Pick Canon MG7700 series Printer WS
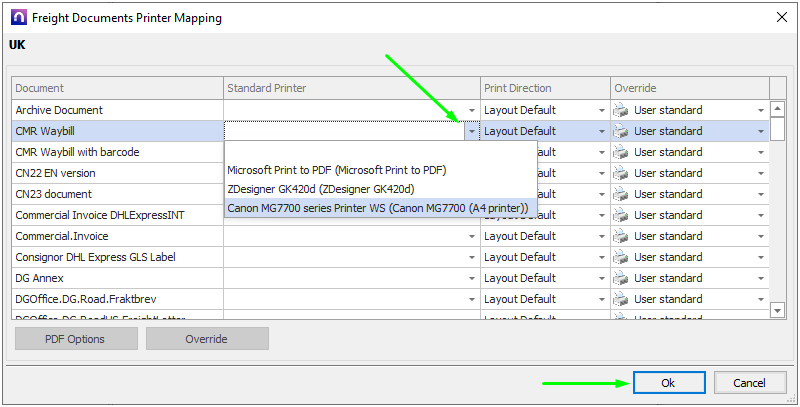The width and height of the screenshot is (800, 407). pyautogui.click(x=378, y=208)
